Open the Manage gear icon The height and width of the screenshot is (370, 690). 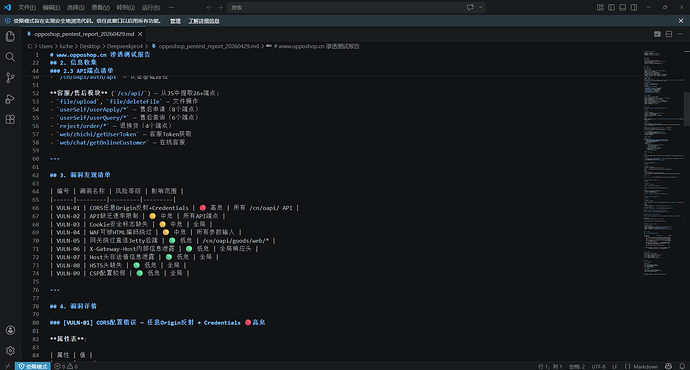coord(10,351)
